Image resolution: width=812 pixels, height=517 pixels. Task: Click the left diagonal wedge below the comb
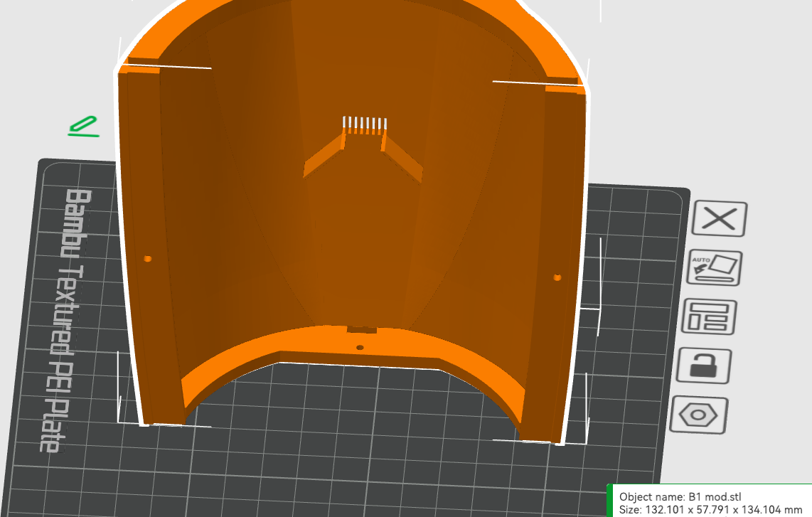click(x=324, y=156)
